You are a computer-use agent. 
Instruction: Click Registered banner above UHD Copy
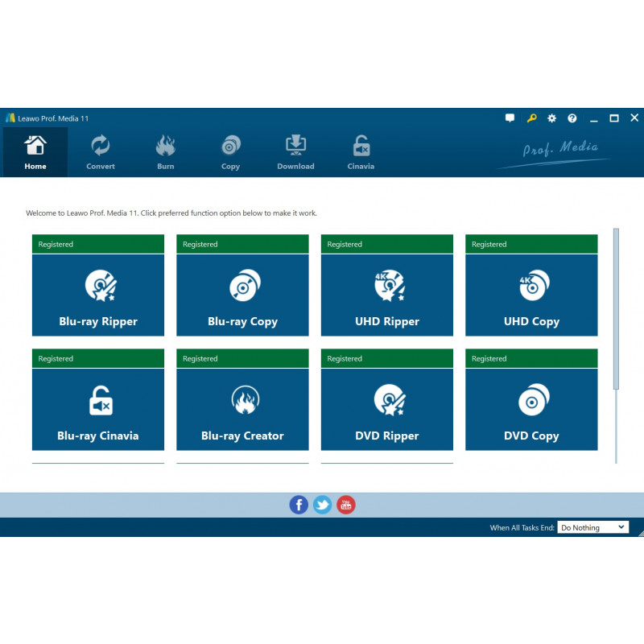[531, 244]
